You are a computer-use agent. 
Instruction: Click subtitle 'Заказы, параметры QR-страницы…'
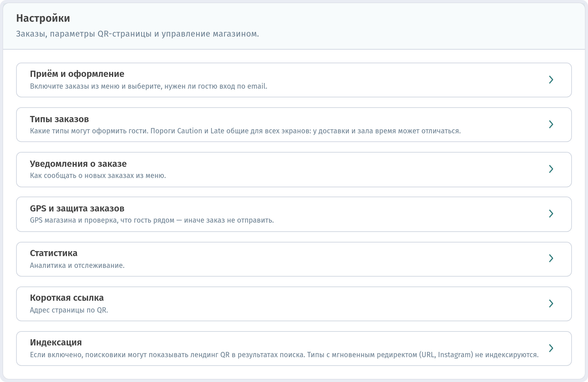137,34
